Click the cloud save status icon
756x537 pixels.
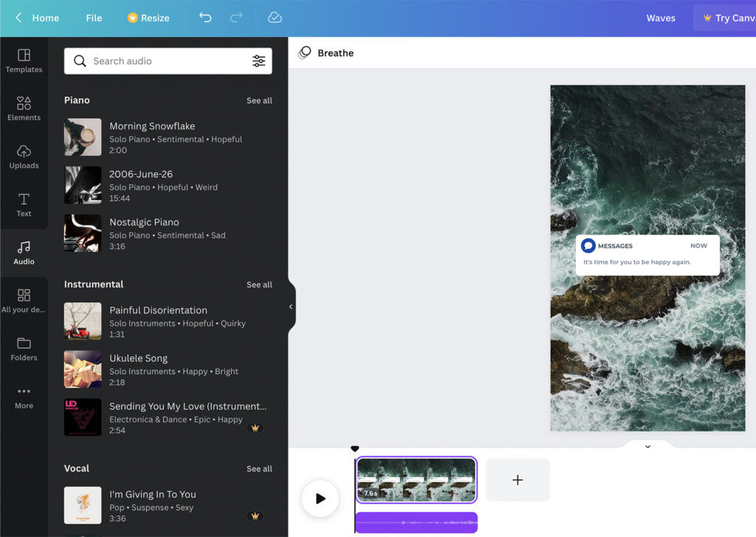click(275, 18)
